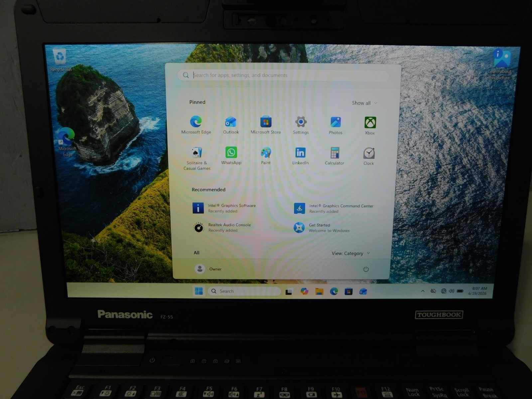The height and width of the screenshot is (399, 532).
Task: Open Microsoft Edge from the taskbar
Action: (x=334, y=292)
